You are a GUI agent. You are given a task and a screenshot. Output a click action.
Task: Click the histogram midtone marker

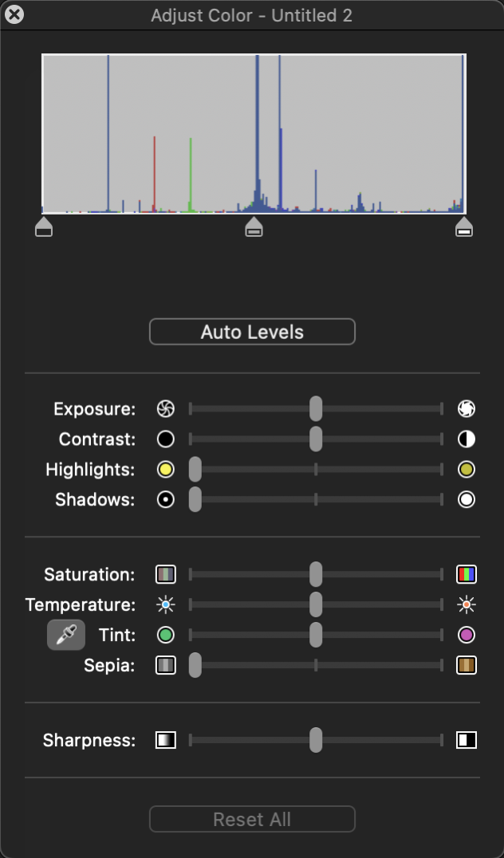[x=254, y=227]
